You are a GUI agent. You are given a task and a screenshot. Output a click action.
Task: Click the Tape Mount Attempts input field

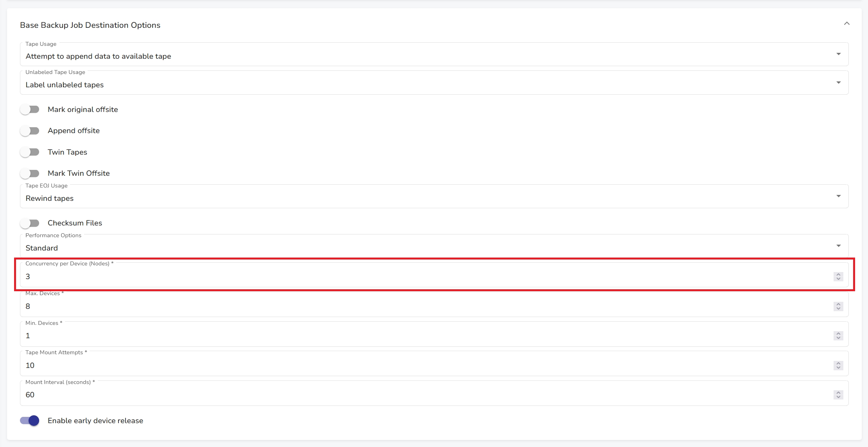pyautogui.click(x=391, y=365)
